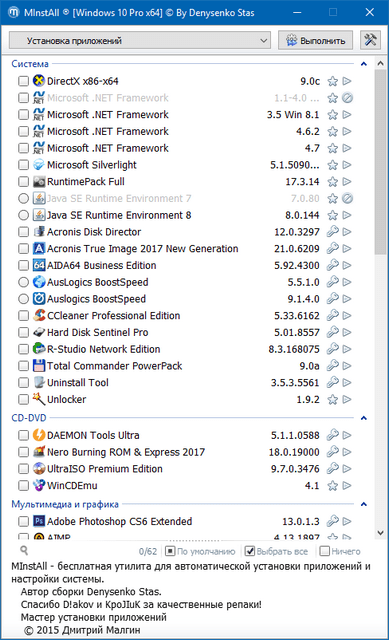Open the tools settings wrench-hammer icon
The height and width of the screenshot is (640, 389).
[x=370, y=40]
